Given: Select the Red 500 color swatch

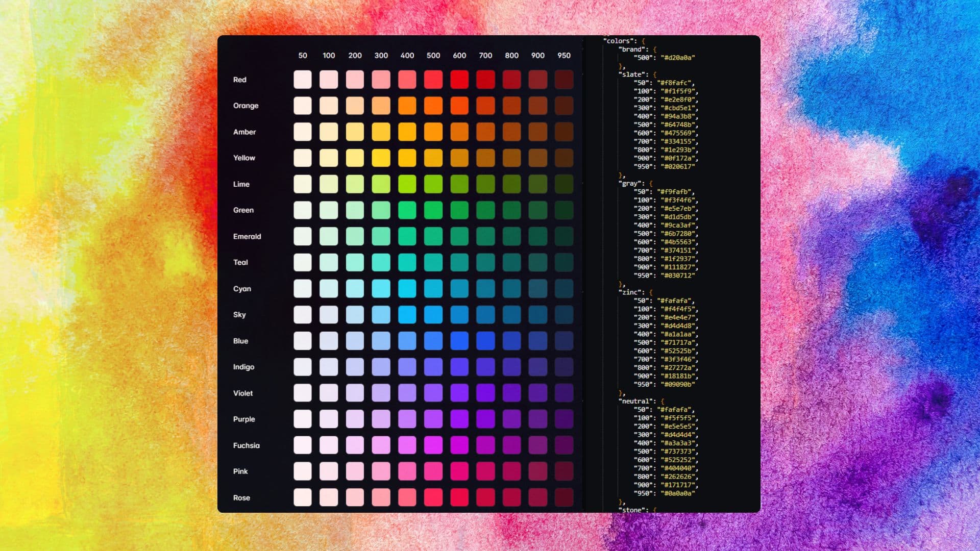Looking at the screenshot, I should point(433,80).
